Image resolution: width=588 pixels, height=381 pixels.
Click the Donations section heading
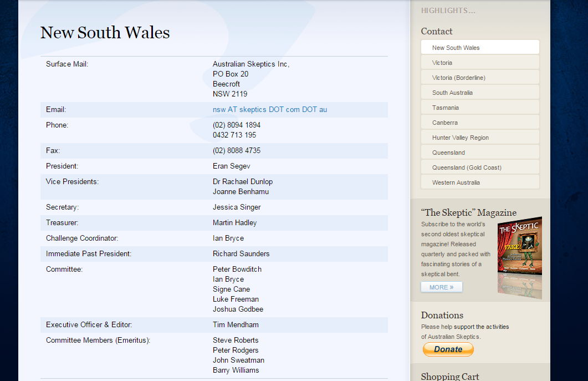442,315
